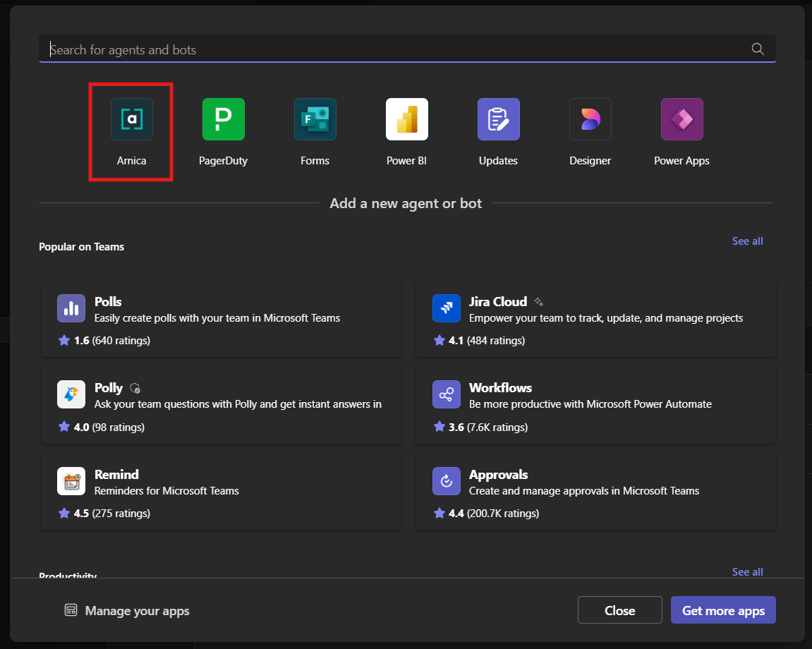Open the Forms app icon
This screenshot has height=649, width=812.
(315, 119)
